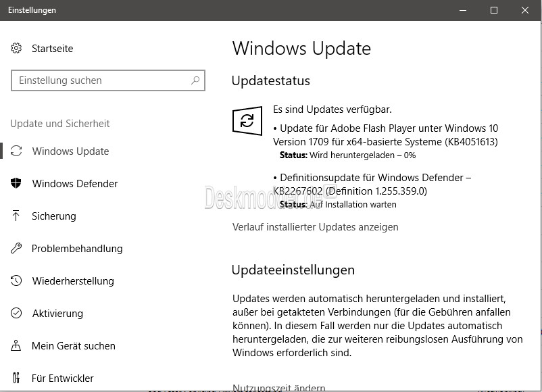Viewport: 542px width, 392px height.
Task: Click the Update und Sicherheit category label
Action: click(x=59, y=124)
